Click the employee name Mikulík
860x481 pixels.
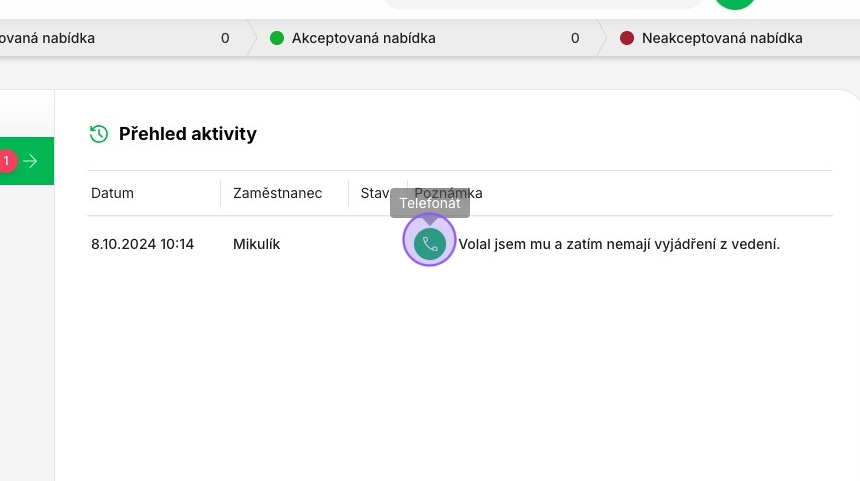[256, 244]
